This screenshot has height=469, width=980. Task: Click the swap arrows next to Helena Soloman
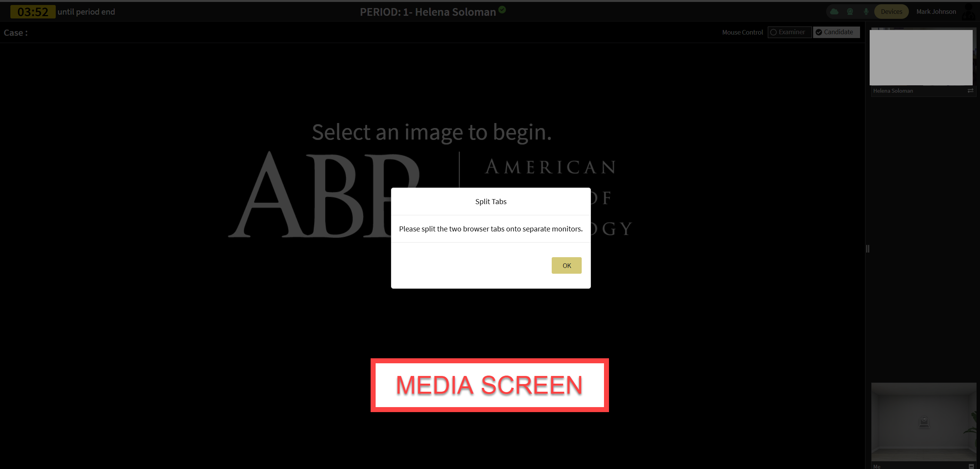point(970,91)
